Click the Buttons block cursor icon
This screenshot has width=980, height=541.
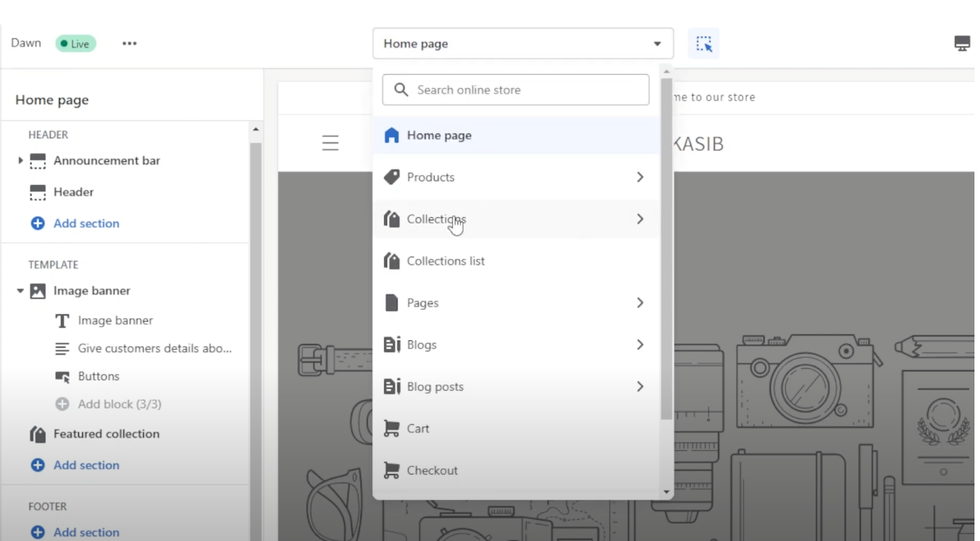pos(62,377)
